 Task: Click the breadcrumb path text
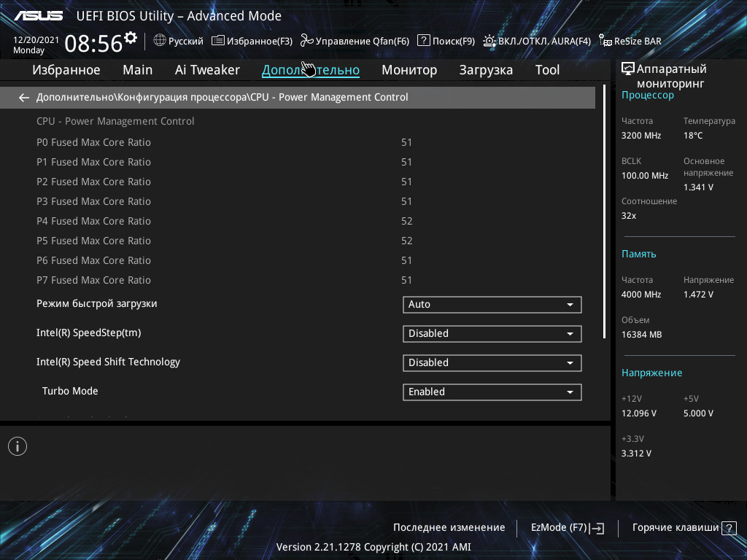222,97
